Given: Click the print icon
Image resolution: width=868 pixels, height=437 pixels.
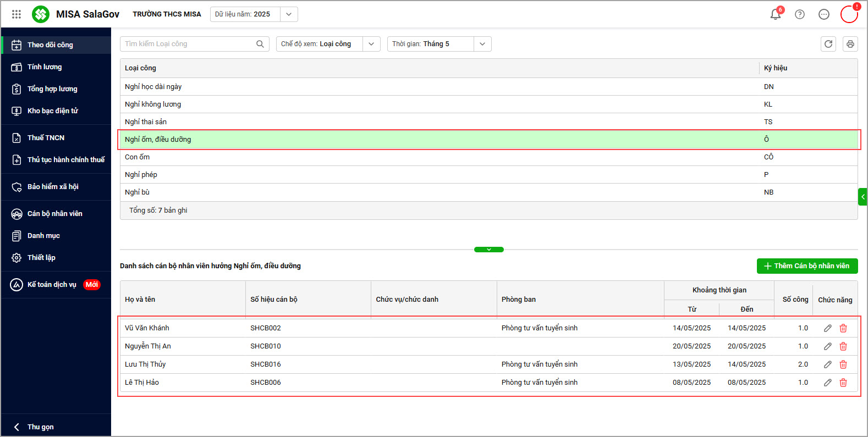Looking at the screenshot, I should pyautogui.click(x=850, y=44).
